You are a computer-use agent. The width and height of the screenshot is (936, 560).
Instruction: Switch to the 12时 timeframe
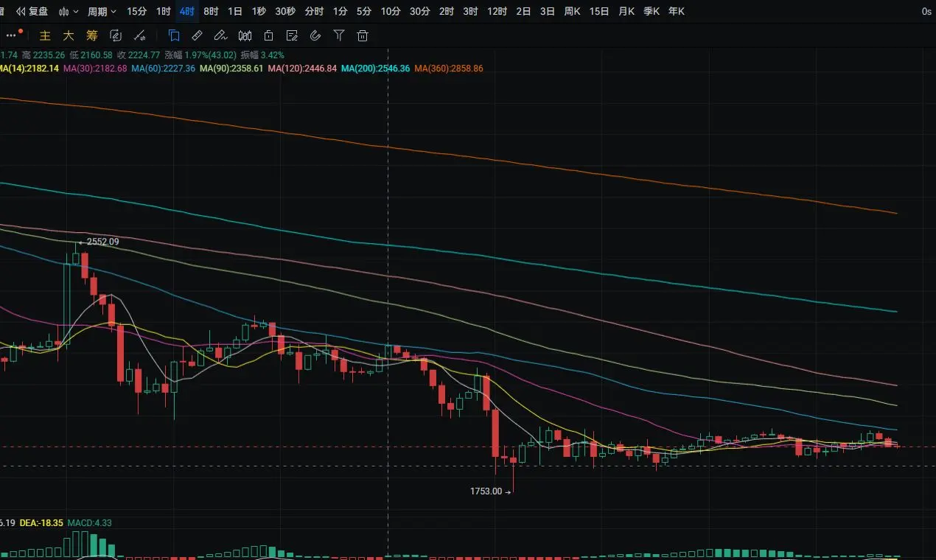point(497,11)
